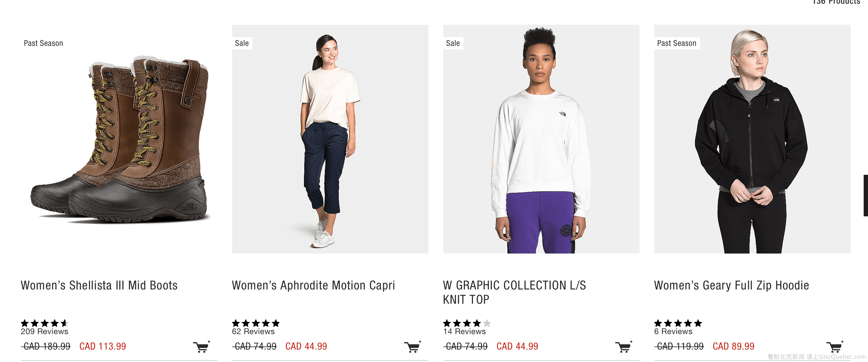Click the dark tab on right edge
The width and height of the screenshot is (868, 362).
(865, 195)
